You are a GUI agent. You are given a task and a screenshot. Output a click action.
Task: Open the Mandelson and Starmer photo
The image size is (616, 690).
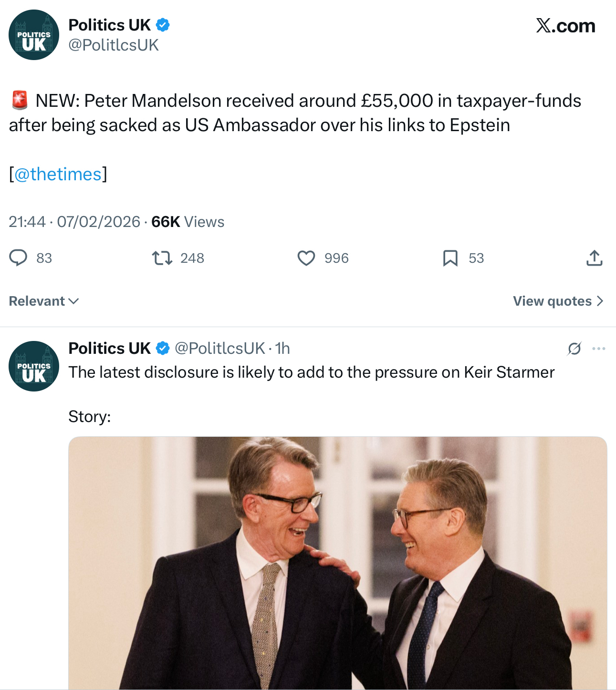coord(337,563)
